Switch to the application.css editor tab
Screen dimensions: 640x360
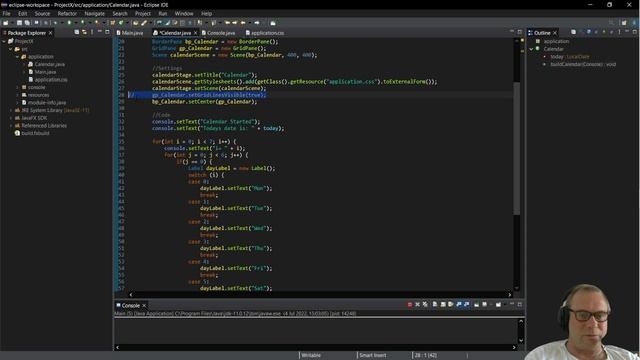(265, 33)
